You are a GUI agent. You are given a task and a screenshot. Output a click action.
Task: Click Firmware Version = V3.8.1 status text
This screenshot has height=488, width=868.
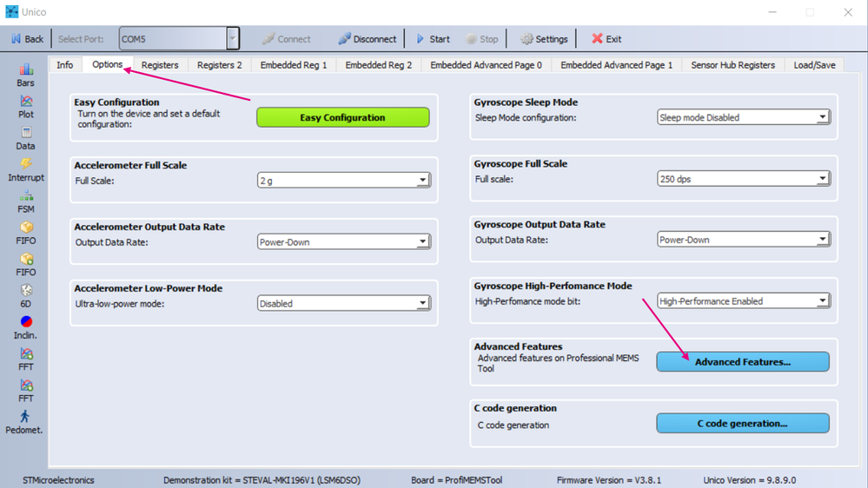(x=608, y=480)
